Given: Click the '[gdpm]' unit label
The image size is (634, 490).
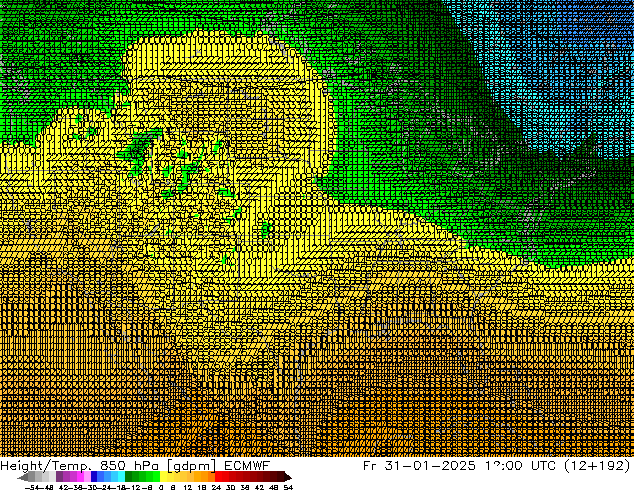Looking at the screenshot, I should pyautogui.click(x=192, y=466).
